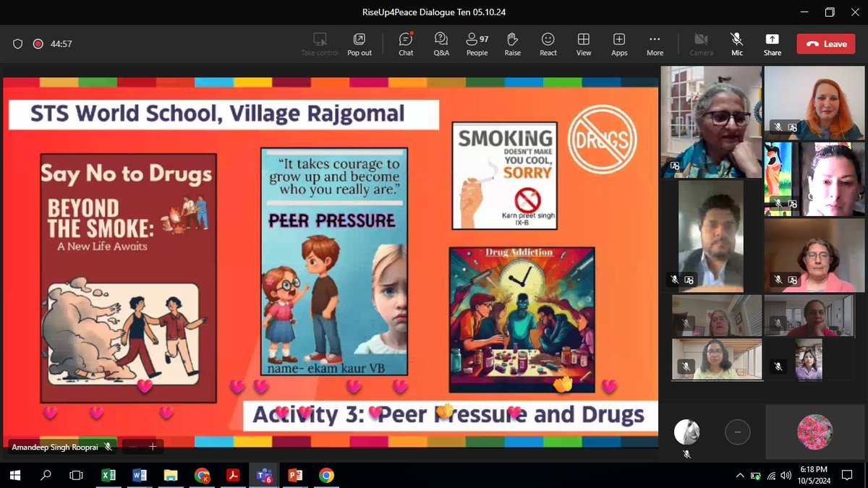Expand the hidden system tray icons
The width and height of the screenshot is (868, 488).
740,476
